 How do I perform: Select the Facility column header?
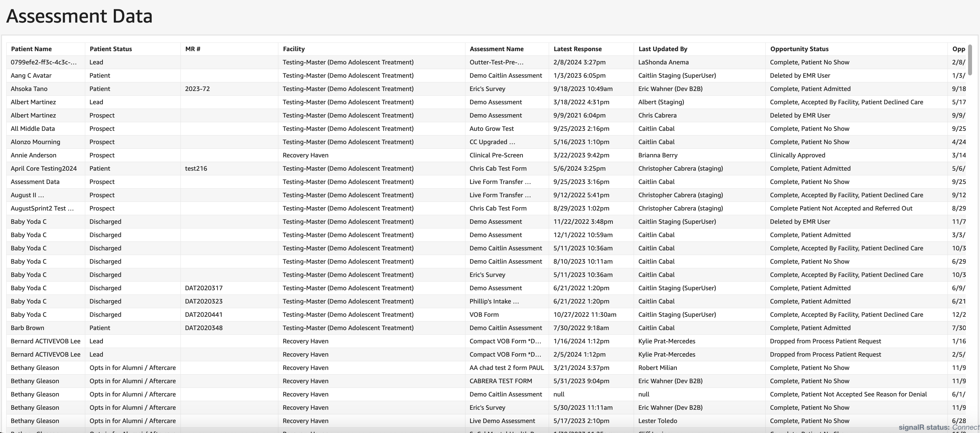293,49
